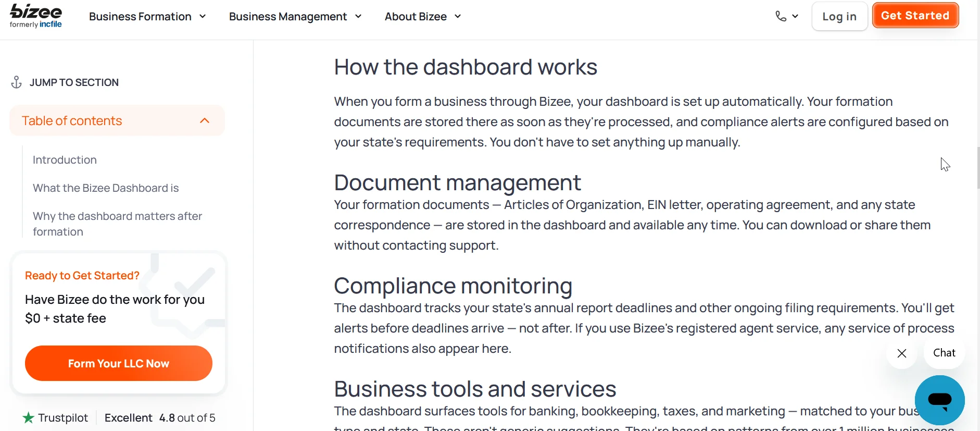Click the Get Started button
This screenshot has height=431, width=980.
click(x=915, y=16)
